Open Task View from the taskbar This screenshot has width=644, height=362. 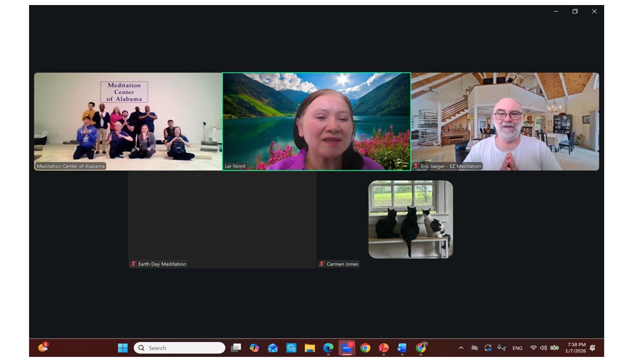pos(235,348)
